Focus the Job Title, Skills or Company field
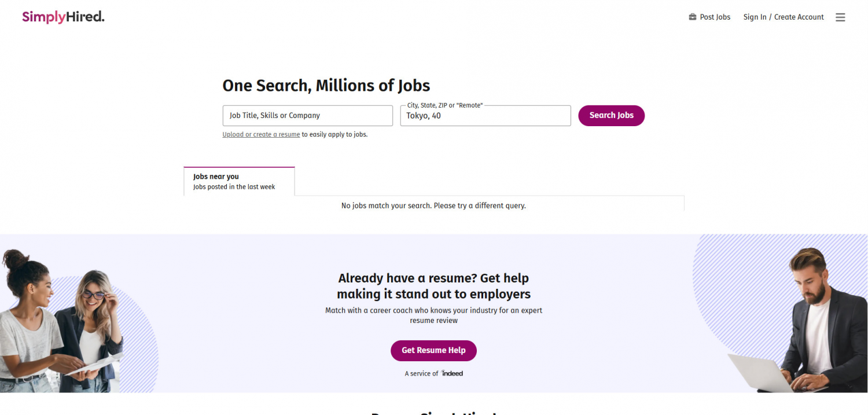 click(308, 116)
